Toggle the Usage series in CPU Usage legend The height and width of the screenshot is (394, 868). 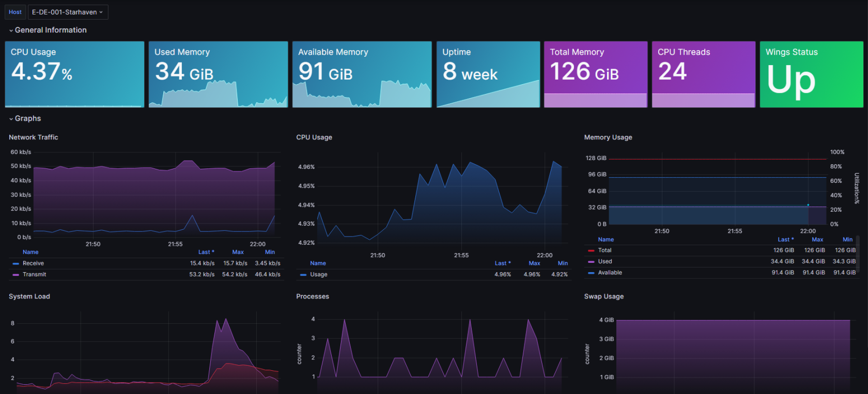319,275
